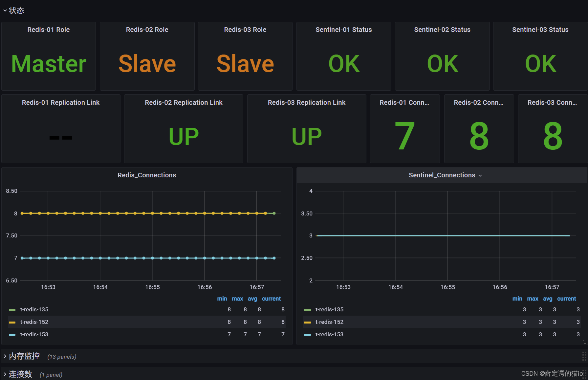Expand the 连接数 row section

pyautogui.click(x=18, y=374)
